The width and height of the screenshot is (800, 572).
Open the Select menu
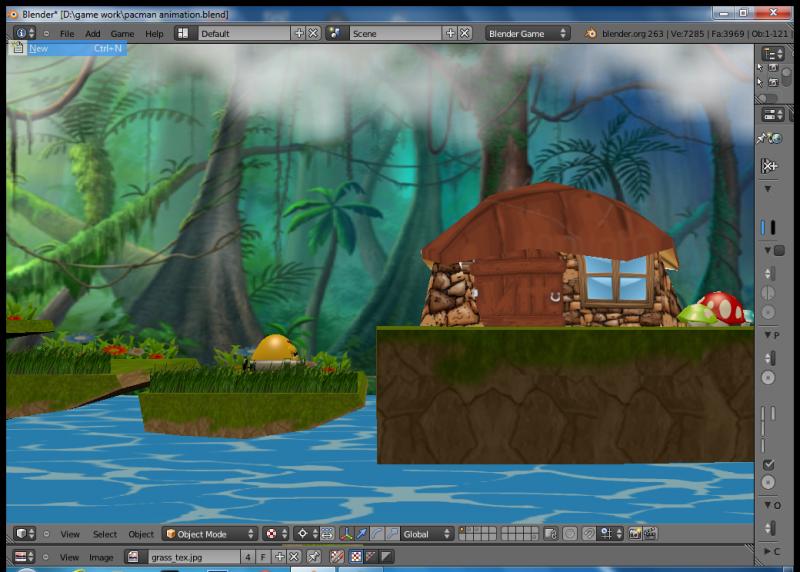[x=105, y=534]
